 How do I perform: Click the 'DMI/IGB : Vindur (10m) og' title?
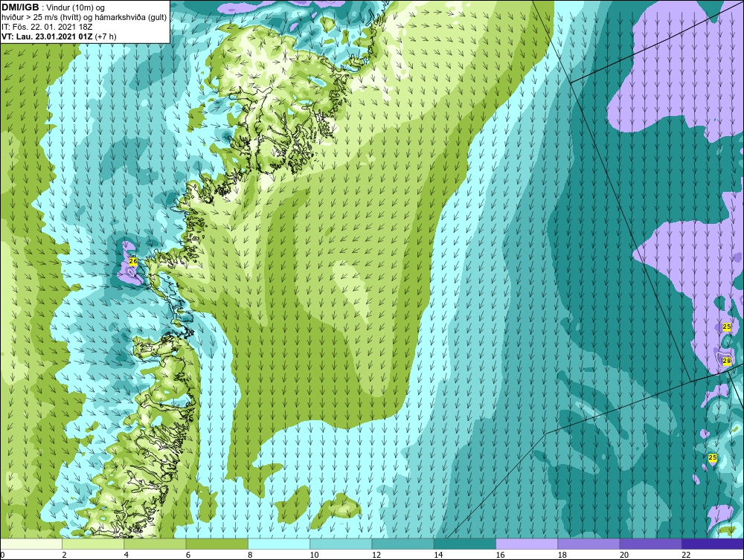click(54, 7)
